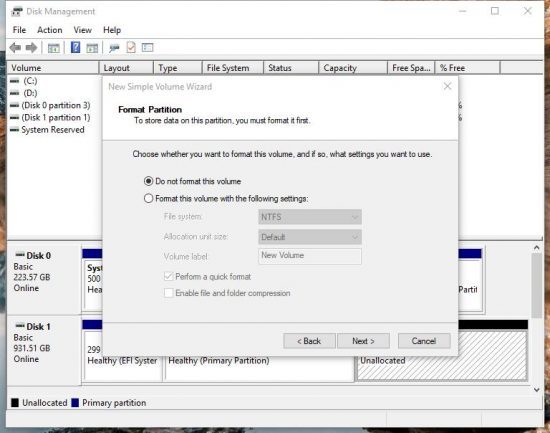Click the Show/Hide Console Tree icon
This screenshot has height=433, width=550.
pyautogui.click(x=54, y=48)
